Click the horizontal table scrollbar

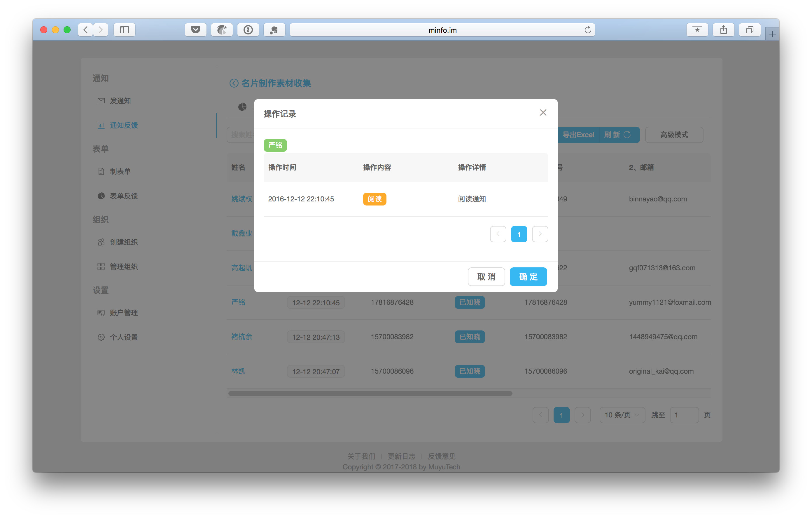click(x=370, y=393)
